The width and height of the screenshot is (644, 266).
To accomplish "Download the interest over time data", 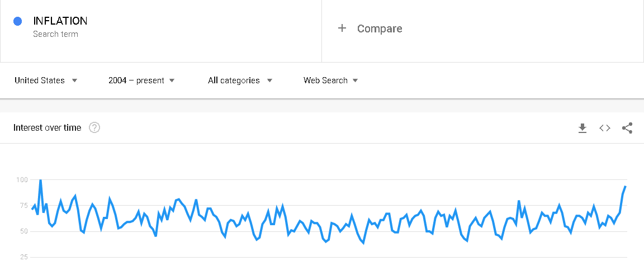I will coord(582,128).
